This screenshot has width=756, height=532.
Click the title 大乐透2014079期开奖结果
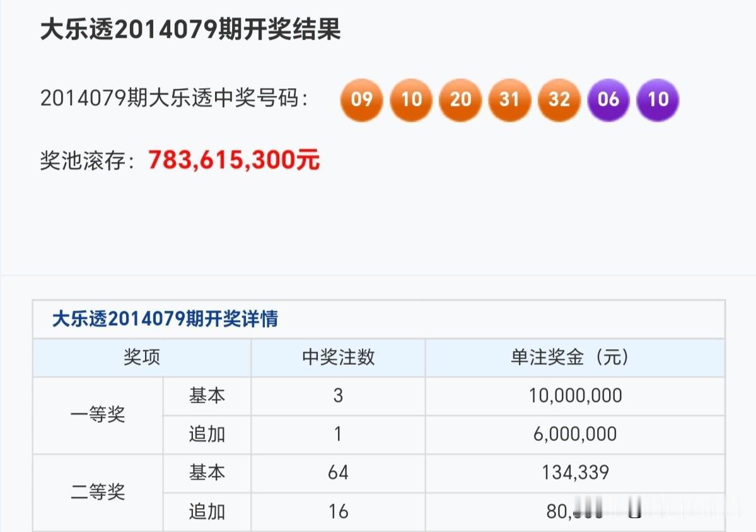tap(190, 29)
